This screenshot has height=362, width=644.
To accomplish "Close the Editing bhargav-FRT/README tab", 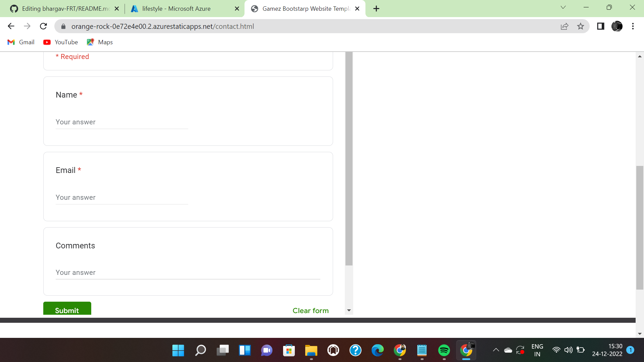I will (117, 9).
